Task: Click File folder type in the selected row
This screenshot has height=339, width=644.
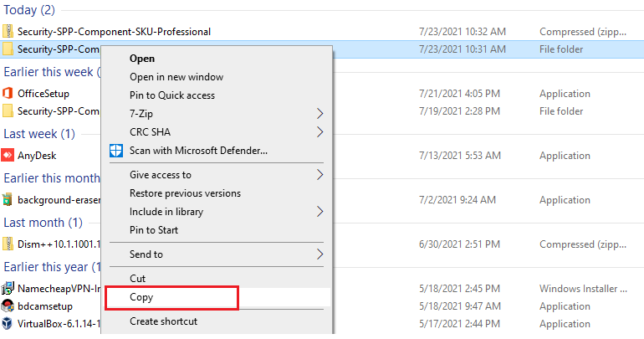Action: pyautogui.click(x=561, y=49)
